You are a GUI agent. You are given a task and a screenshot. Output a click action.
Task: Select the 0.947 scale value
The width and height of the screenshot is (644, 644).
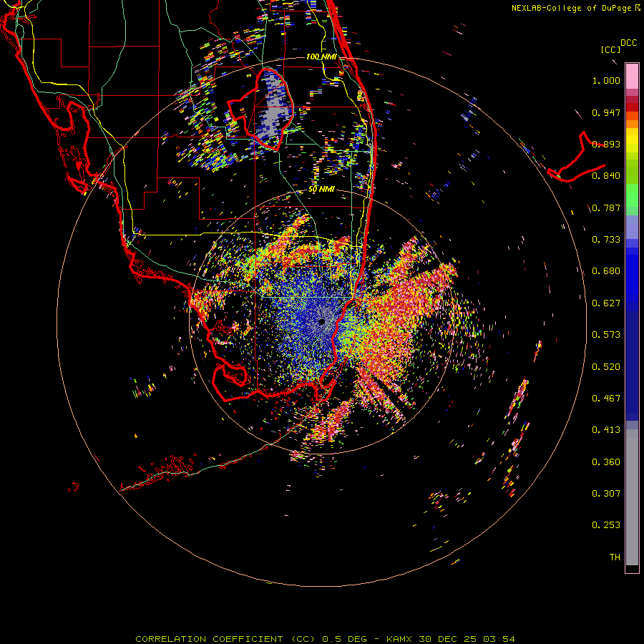point(606,112)
